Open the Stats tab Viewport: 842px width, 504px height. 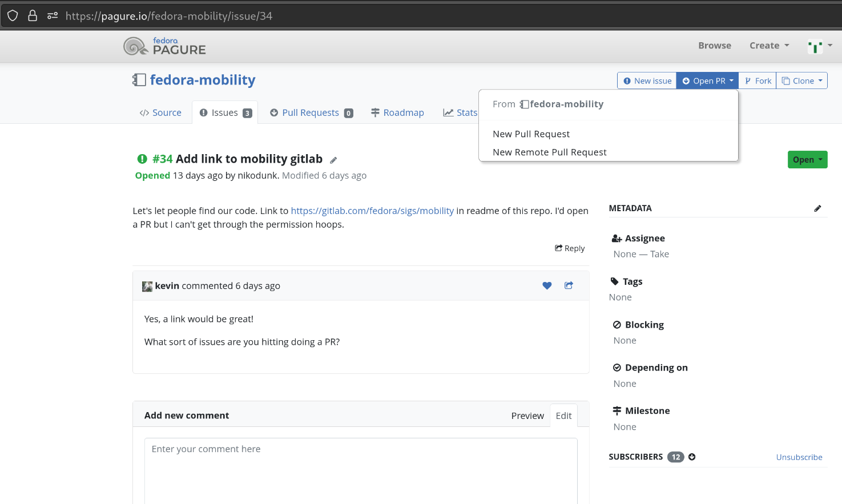(x=461, y=112)
